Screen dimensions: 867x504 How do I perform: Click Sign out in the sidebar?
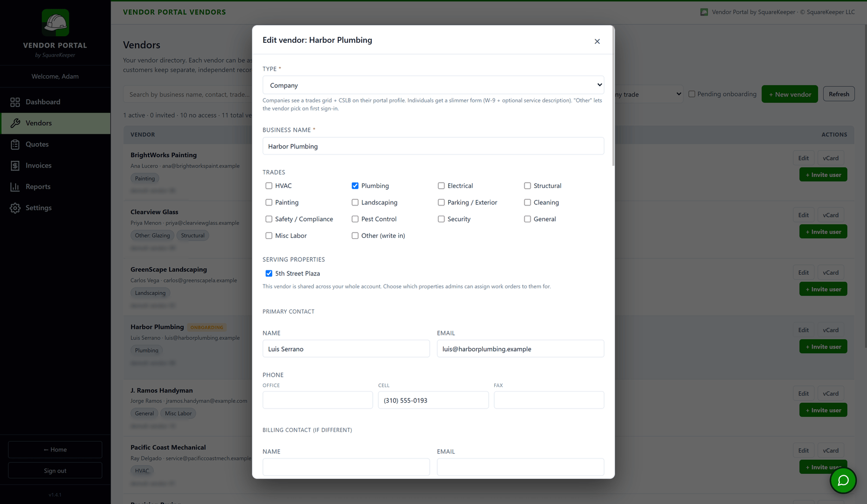55,470
